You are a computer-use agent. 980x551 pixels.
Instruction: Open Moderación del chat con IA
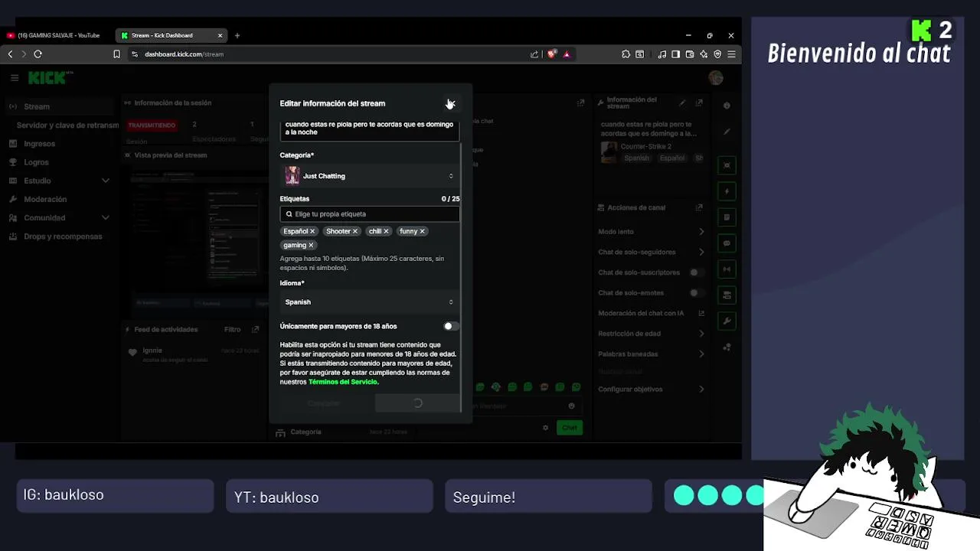[x=651, y=313]
